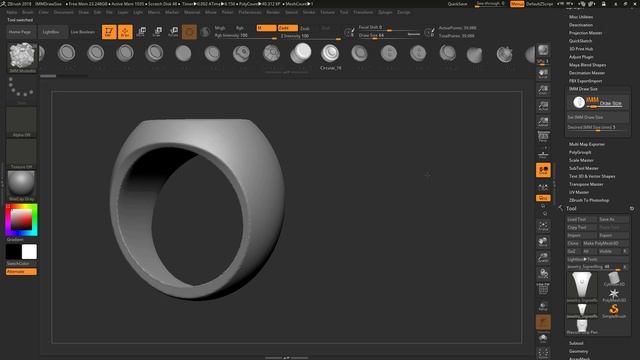Image resolution: width=640 pixels, height=360 pixels.
Task: Toggle Local symmetry orange button
Action: 543,170
